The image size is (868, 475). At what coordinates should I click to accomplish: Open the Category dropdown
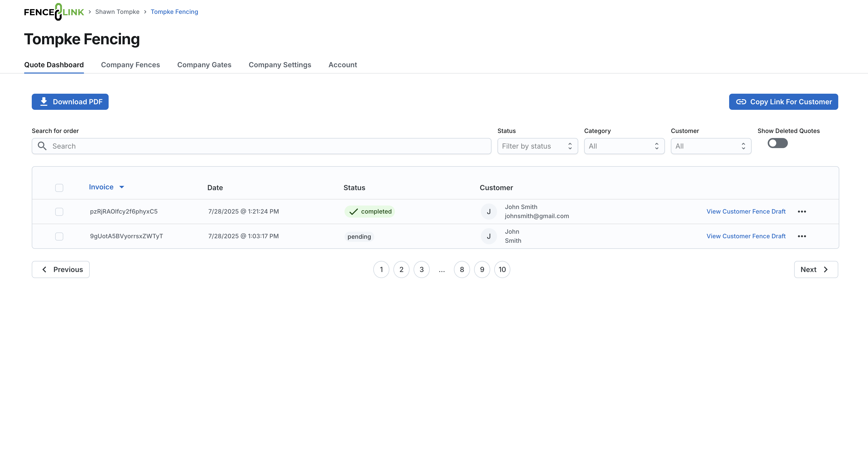(624, 146)
